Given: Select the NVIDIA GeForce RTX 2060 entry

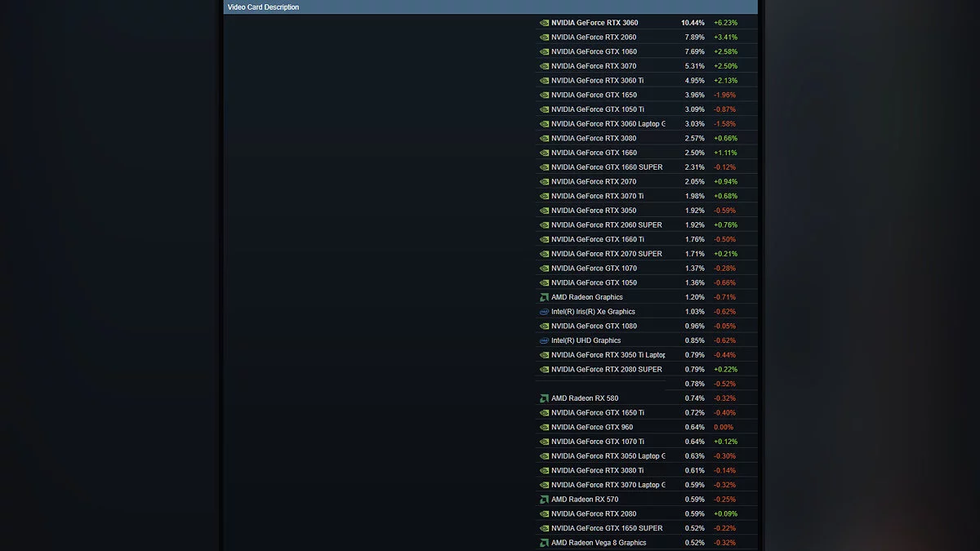Looking at the screenshot, I should [647, 38].
